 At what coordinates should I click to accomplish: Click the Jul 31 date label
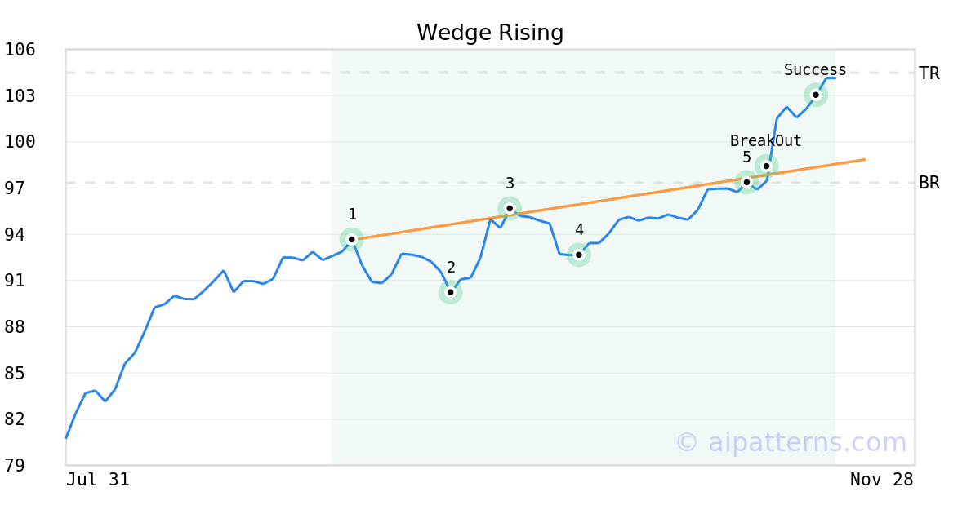98,480
